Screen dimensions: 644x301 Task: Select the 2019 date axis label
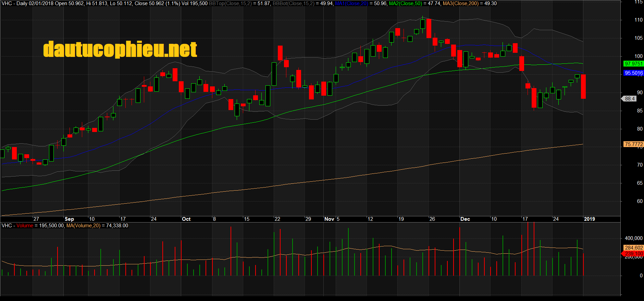pyautogui.click(x=589, y=219)
